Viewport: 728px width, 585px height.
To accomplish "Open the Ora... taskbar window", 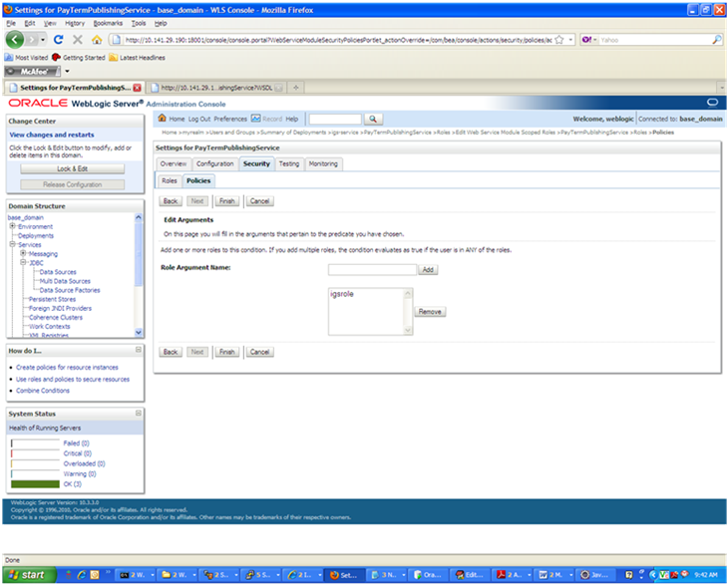I will [x=428, y=575].
